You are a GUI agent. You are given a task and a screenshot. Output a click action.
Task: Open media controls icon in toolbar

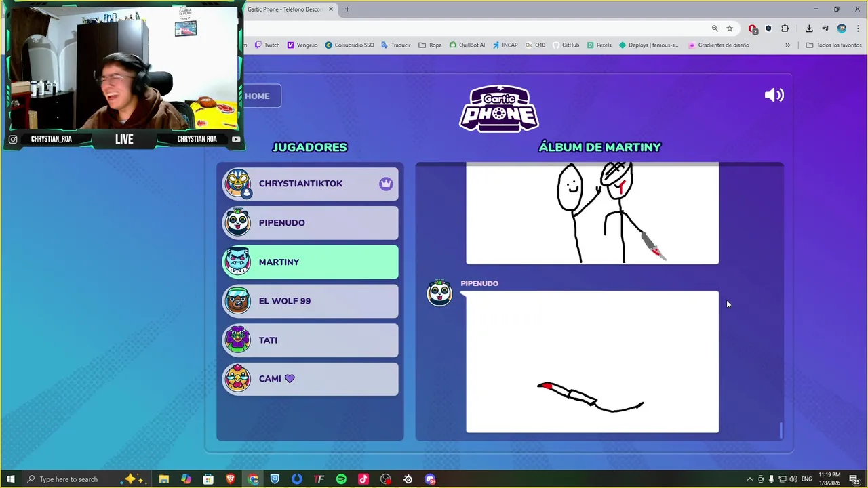825,28
